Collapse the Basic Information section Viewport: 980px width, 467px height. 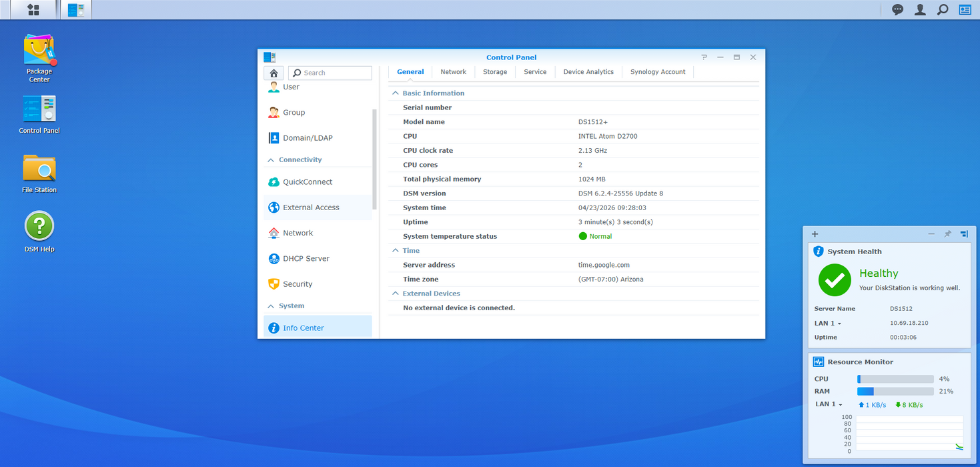(x=396, y=93)
